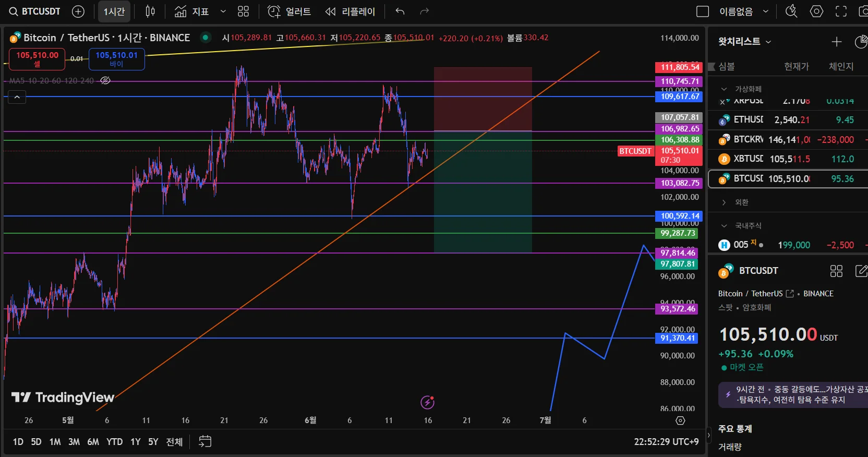
Task: Select BTCKRW row in watchlist
Action: [x=788, y=139]
